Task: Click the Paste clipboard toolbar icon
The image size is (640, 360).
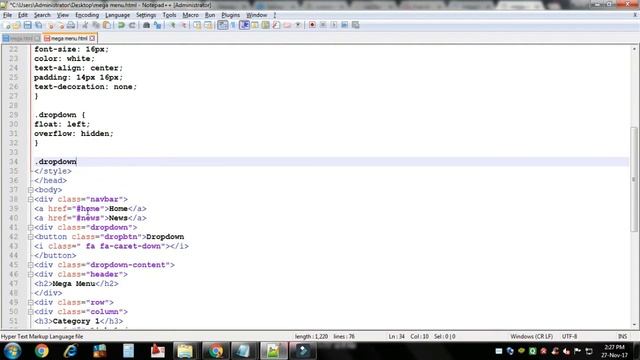Action: click(x=107, y=25)
